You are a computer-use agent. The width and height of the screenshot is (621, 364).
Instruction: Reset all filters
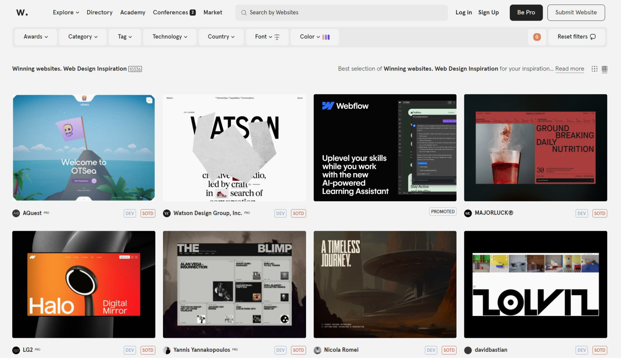[x=577, y=37]
